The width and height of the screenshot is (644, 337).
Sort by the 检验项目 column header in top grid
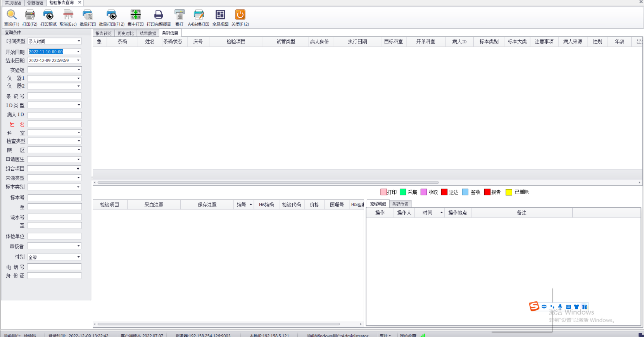236,41
